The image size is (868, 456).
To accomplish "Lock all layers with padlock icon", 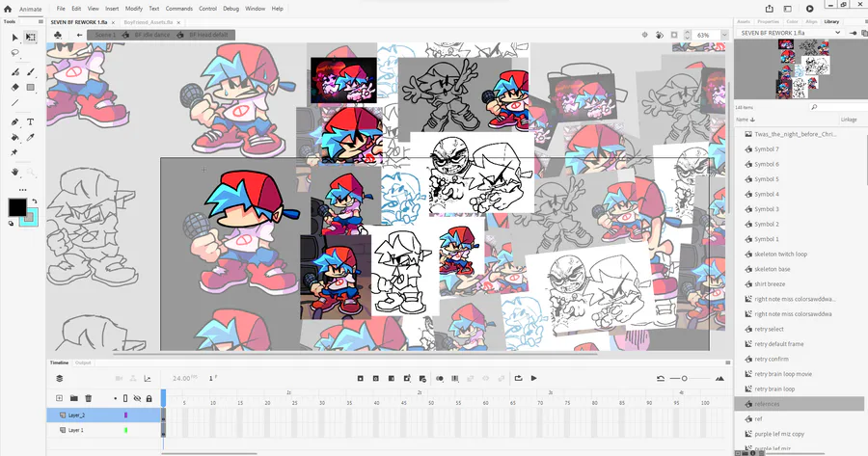I will coord(149,398).
